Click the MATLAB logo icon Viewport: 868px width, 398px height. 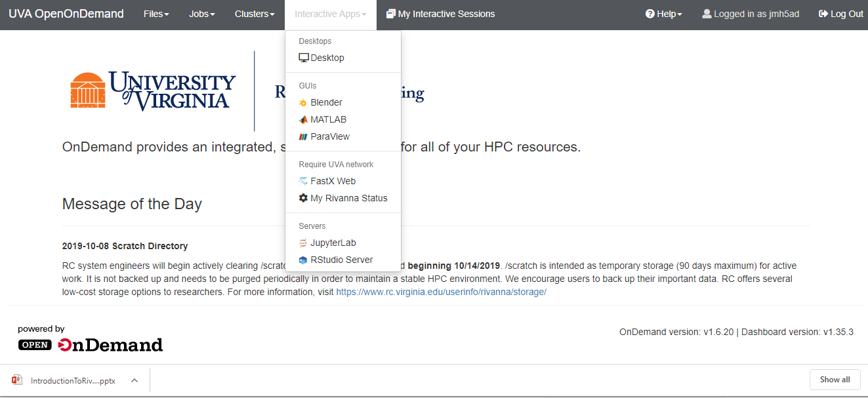pos(303,120)
